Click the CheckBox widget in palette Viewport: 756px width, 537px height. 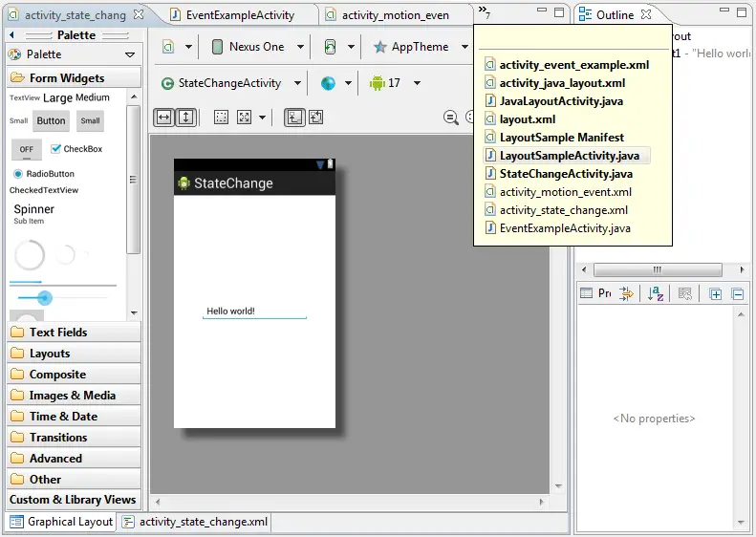pyautogui.click(x=76, y=149)
